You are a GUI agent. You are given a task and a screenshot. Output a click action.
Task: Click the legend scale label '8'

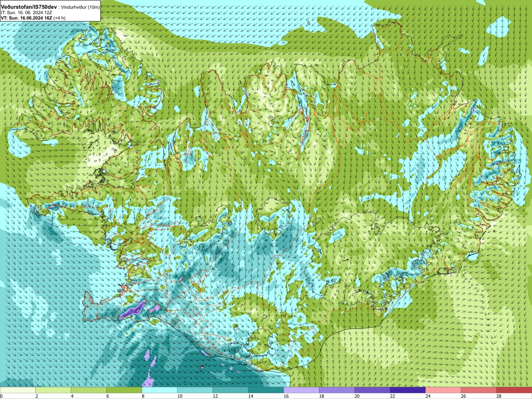point(143,396)
